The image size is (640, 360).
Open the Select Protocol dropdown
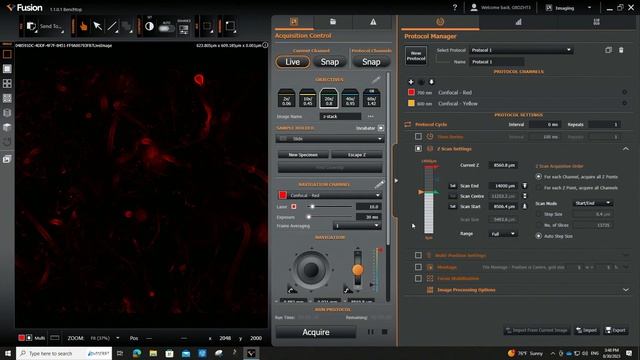pyautogui.click(x=521, y=50)
